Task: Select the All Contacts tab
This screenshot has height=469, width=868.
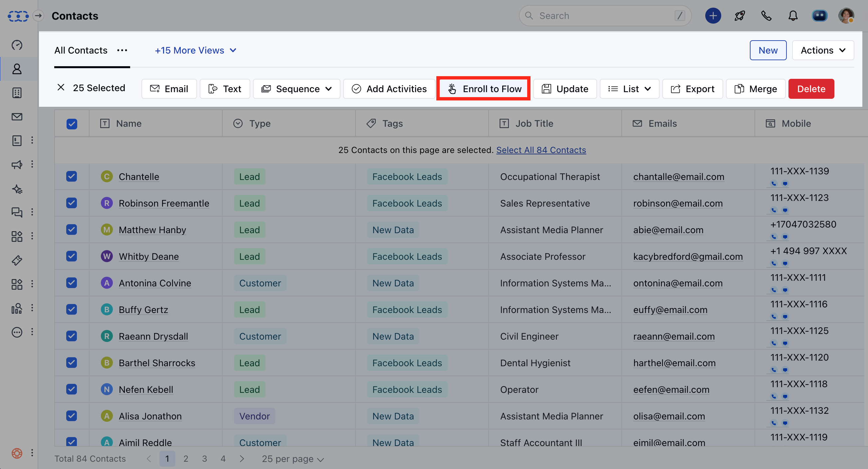Action: [x=81, y=50]
